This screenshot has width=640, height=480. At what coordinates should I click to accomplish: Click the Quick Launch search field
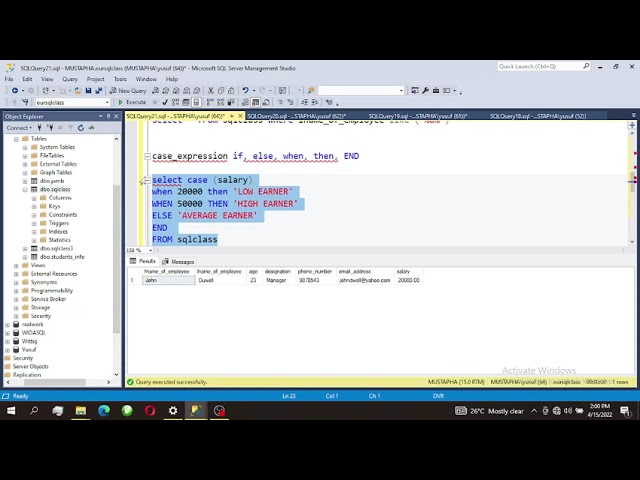pyautogui.click(x=540, y=67)
